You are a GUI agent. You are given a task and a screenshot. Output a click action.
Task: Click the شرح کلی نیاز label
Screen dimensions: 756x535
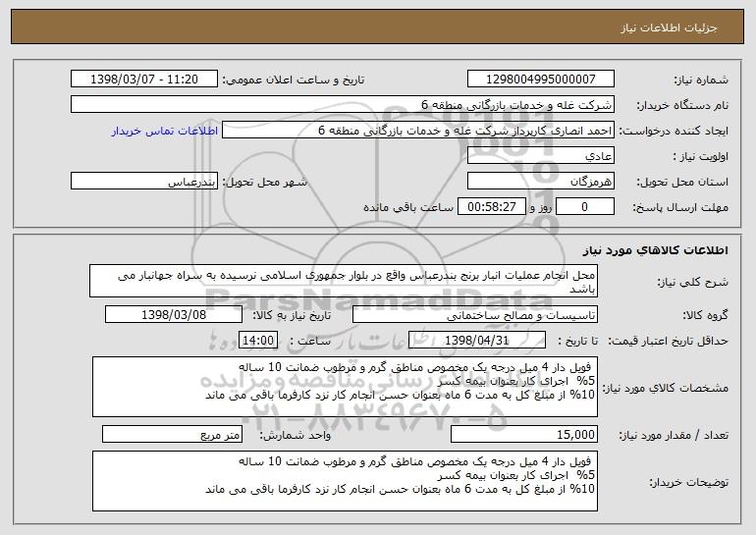click(x=693, y=283)
